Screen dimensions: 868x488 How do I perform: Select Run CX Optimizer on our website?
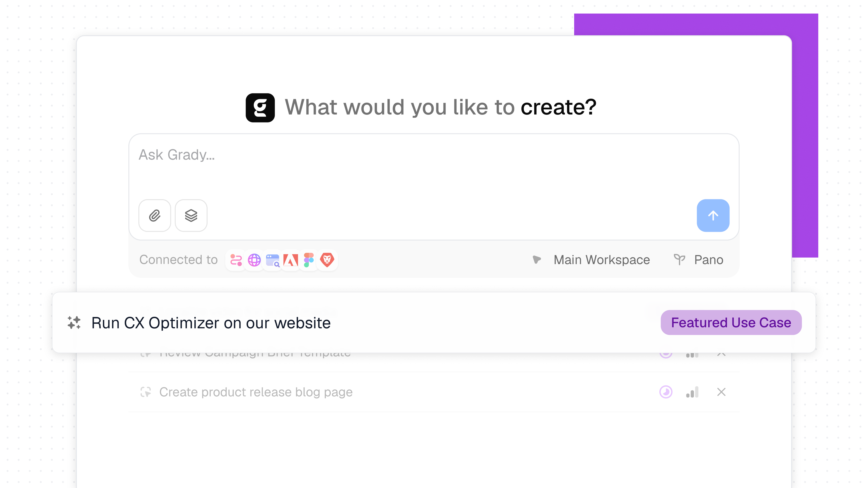(x=211, y=323)
